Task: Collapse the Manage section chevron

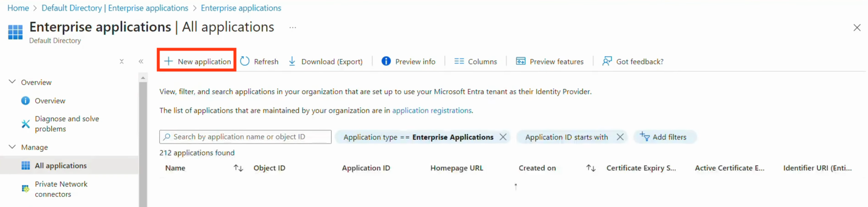Action: (12, 147)
